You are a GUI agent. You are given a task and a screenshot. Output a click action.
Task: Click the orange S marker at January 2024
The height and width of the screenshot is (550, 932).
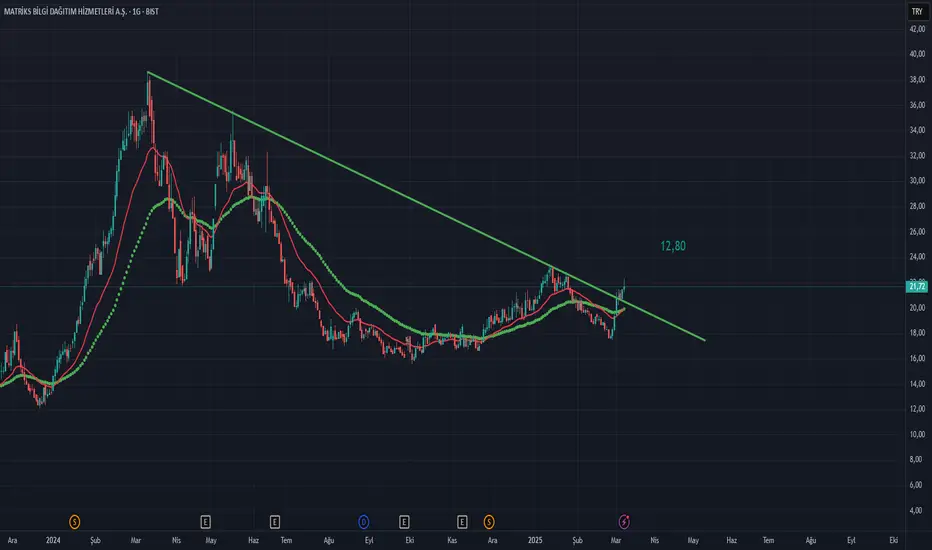74,522
